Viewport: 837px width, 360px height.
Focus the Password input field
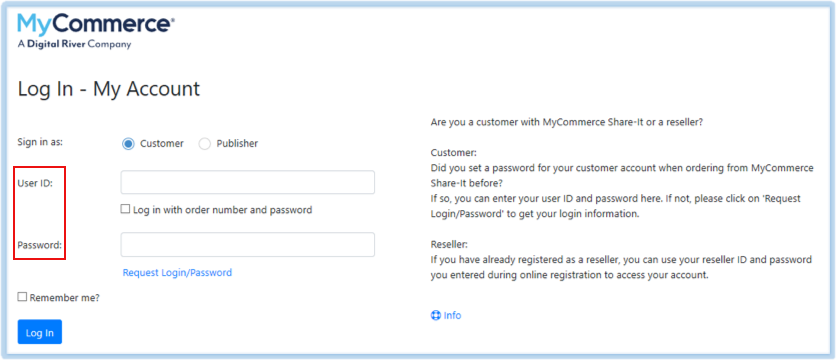248,245
